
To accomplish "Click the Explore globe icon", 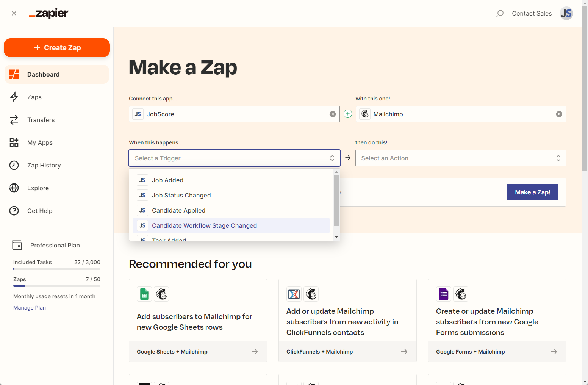I will point(14,188).
